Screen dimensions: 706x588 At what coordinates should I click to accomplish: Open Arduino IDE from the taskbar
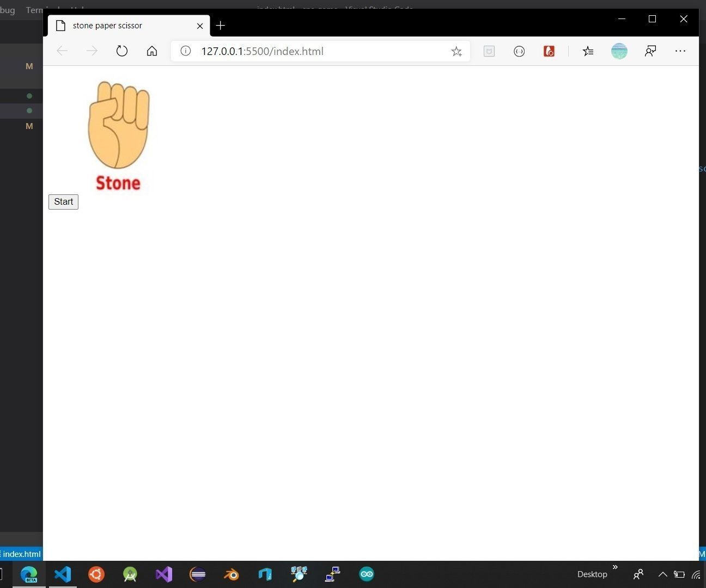(366, 574)
